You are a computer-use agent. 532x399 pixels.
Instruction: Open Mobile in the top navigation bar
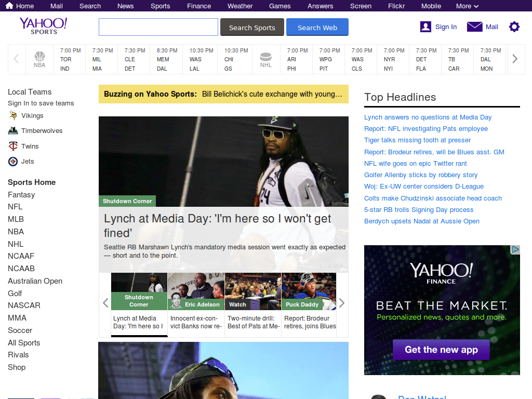coord(431,6)
